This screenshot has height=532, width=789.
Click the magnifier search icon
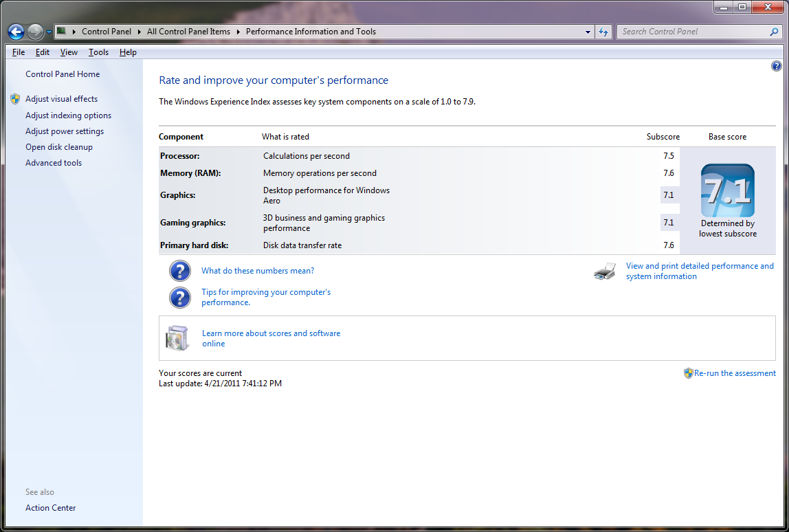coord(774,32)
